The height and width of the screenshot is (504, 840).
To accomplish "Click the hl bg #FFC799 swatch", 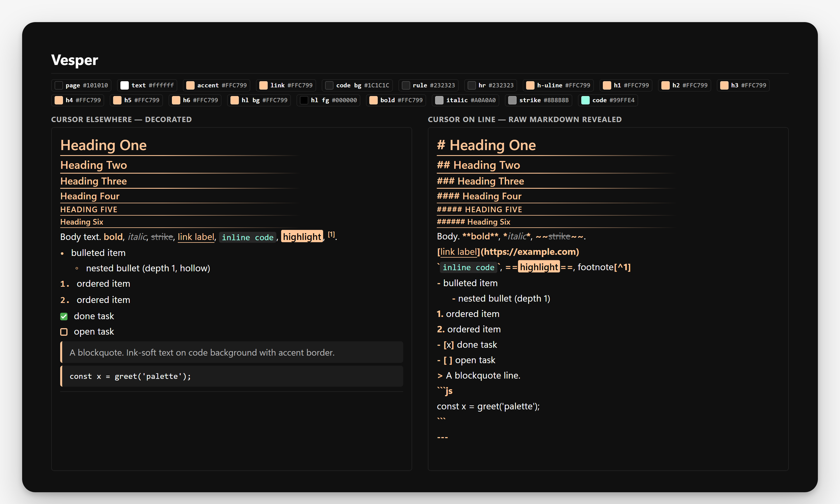I will click(x=259, y=100).
